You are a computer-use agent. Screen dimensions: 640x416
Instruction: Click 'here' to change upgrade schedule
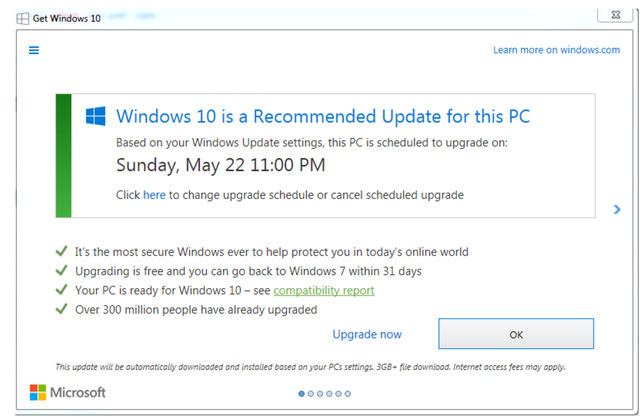[x=154, y=195]
